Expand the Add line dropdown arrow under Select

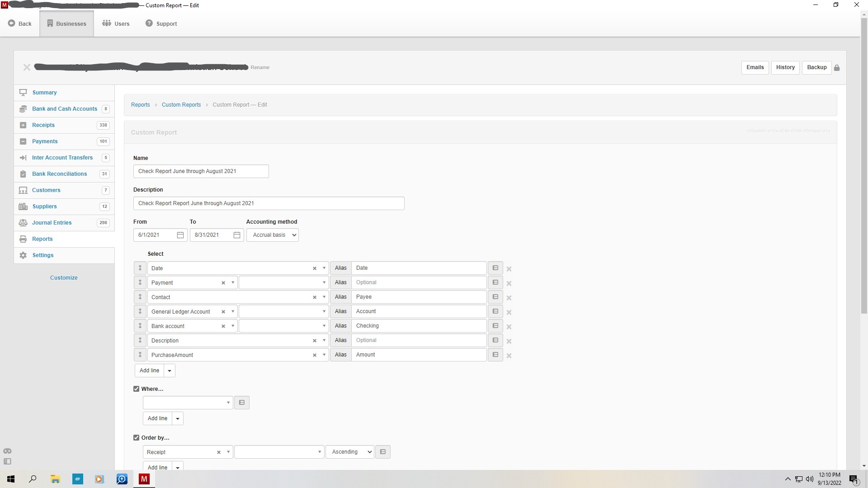pos(170,371)
